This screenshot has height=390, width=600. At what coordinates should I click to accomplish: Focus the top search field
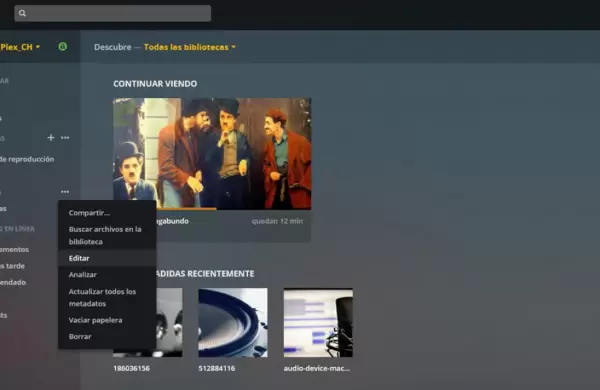[112, 13]
